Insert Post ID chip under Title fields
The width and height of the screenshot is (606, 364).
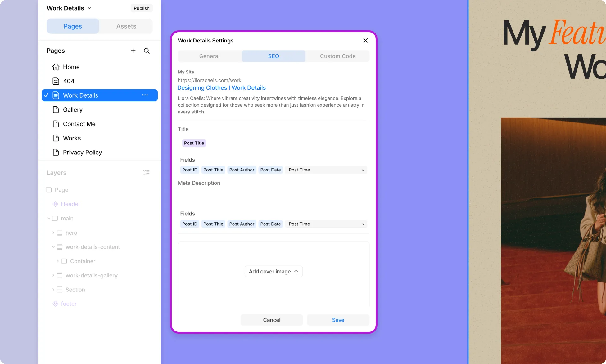coord(190,170)
